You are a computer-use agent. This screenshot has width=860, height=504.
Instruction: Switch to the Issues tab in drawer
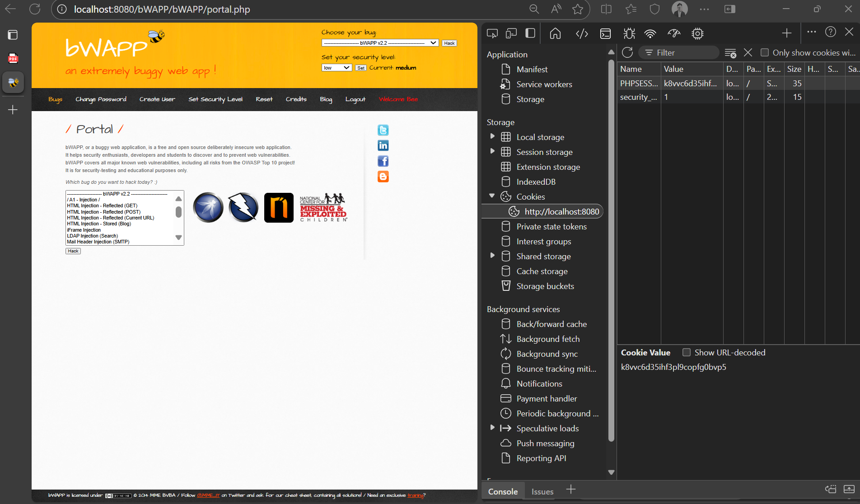[542, 491]
